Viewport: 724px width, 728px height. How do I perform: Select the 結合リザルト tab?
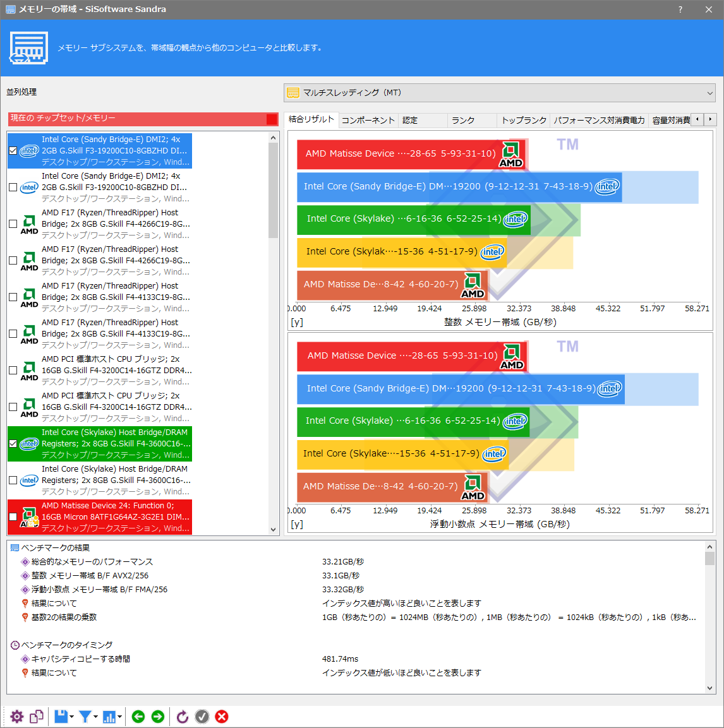(x=311, y=119)
